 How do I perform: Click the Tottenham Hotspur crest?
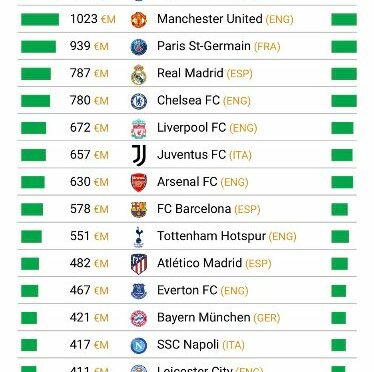(x=139, y=237)
